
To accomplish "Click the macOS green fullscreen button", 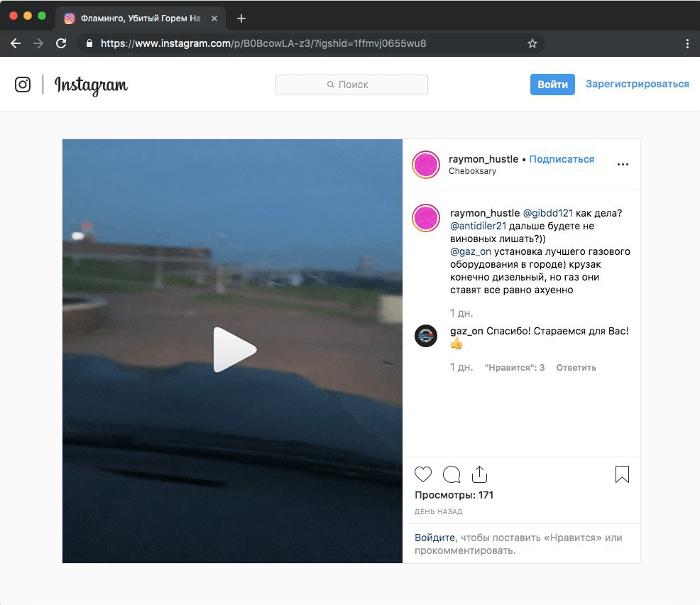I will (x=42, y=16).
